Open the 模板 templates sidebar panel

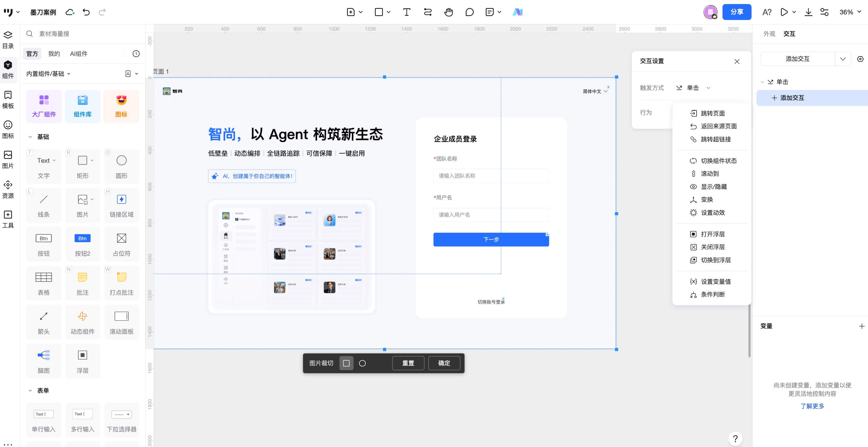pyautogui.click(x=8, y=100)
